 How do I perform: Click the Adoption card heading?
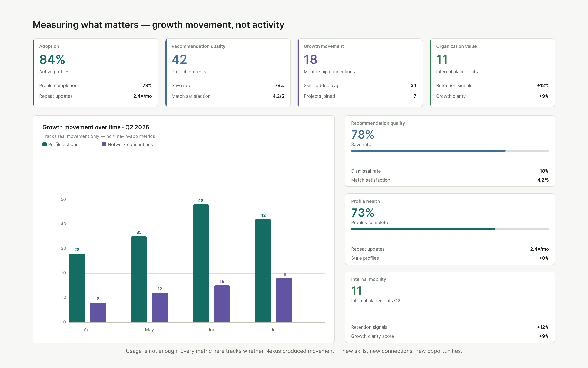point(49,46)
